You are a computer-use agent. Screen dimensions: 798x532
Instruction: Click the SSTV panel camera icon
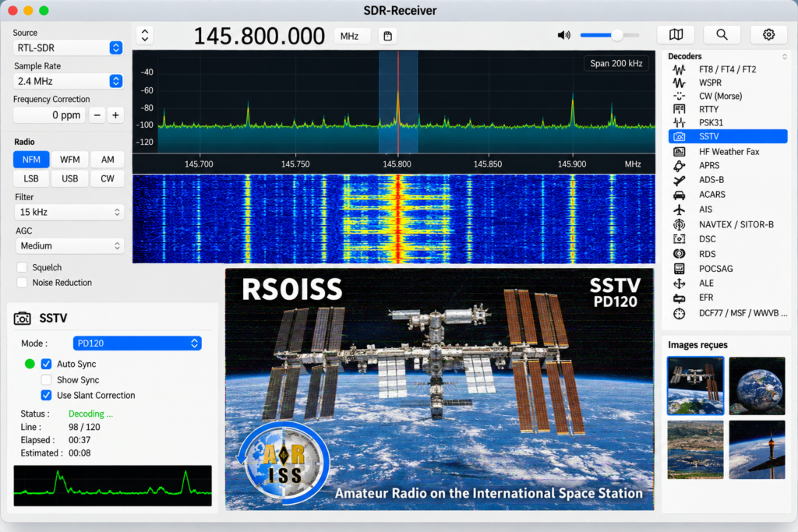click(x=22, y=319)
